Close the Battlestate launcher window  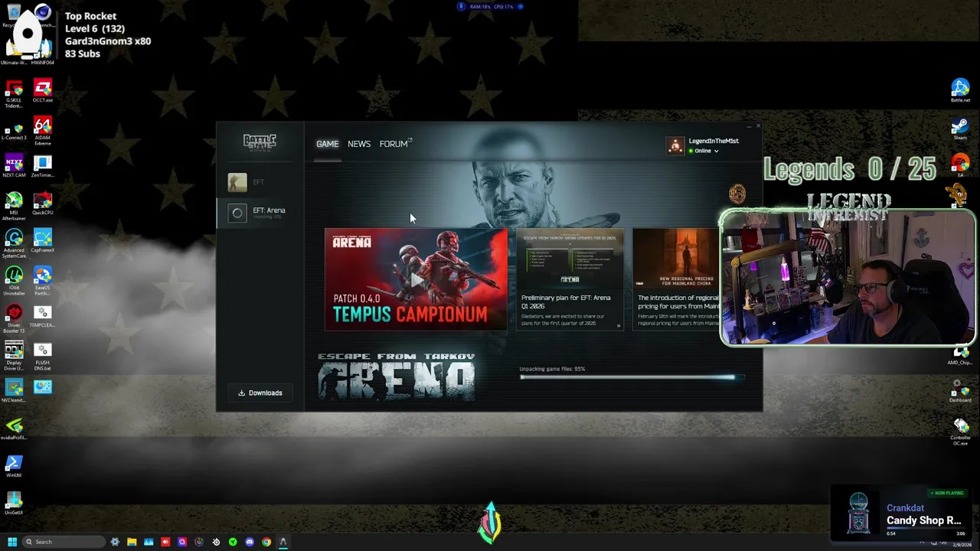click(758, 126)
